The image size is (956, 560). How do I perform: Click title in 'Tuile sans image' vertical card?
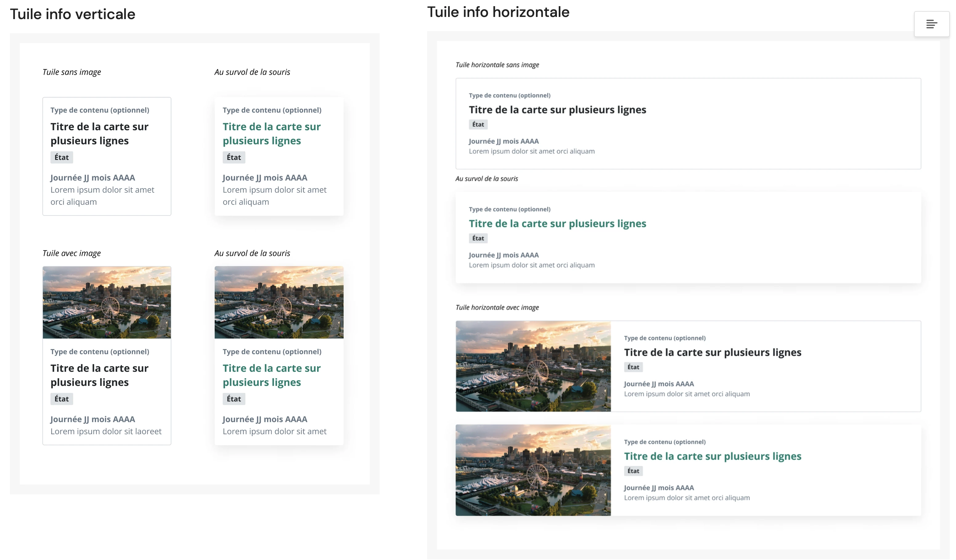[x=100, y=133]
